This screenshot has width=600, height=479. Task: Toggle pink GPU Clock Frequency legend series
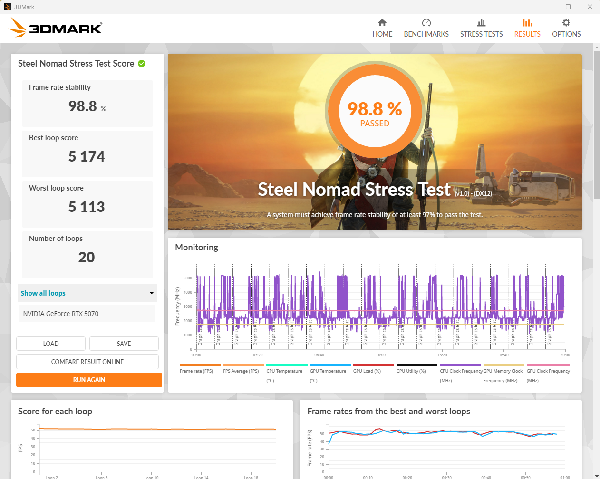coord(548,373)
